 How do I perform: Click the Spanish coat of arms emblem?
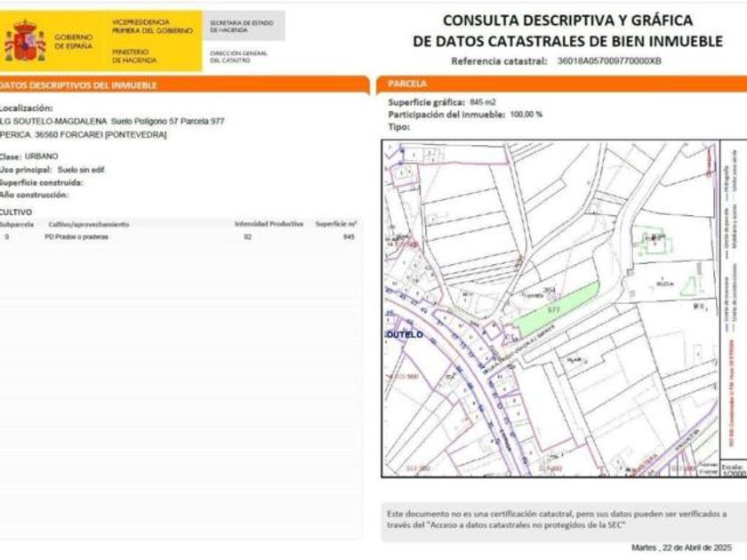point(25,41)
